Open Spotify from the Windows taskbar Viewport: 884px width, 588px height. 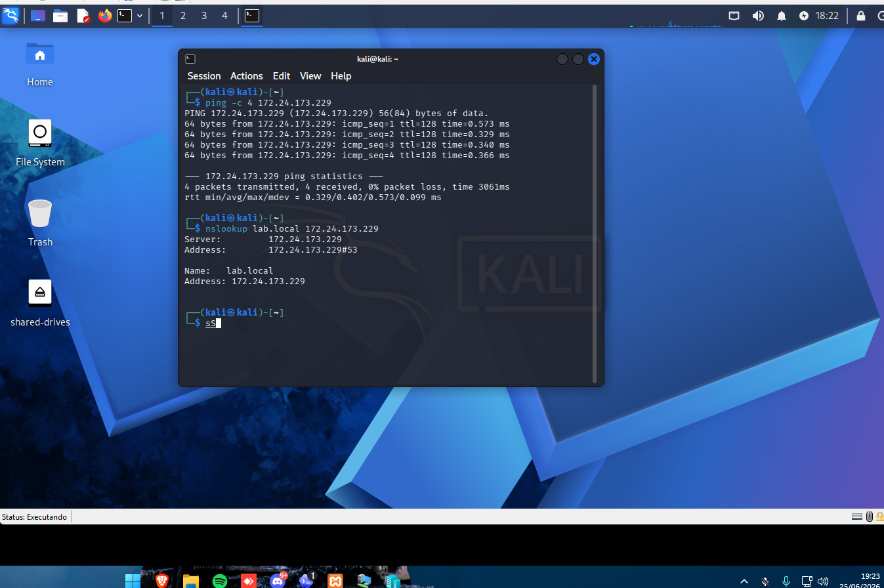[x=220, y=581]
